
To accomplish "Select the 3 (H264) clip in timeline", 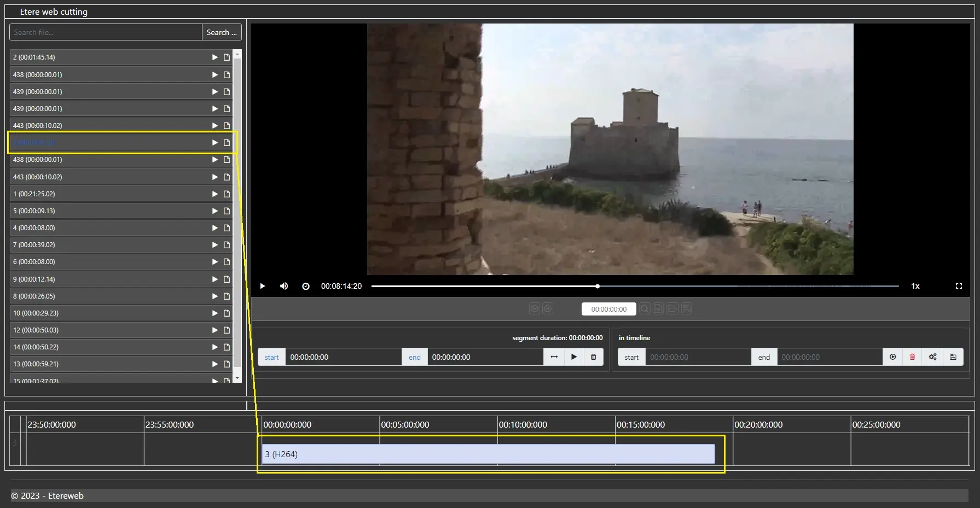I will pos(488,454).
